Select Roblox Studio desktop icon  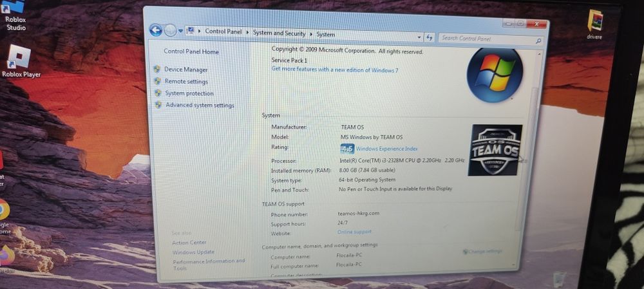pos(15,15)
